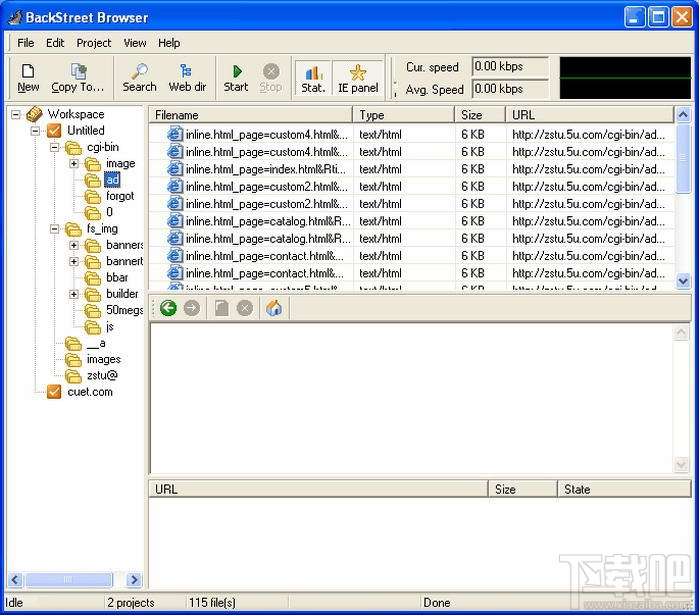The width and height of the screenshot is (699, 615).
Task: Expand the banners folder node
Action: coord(74,245)
